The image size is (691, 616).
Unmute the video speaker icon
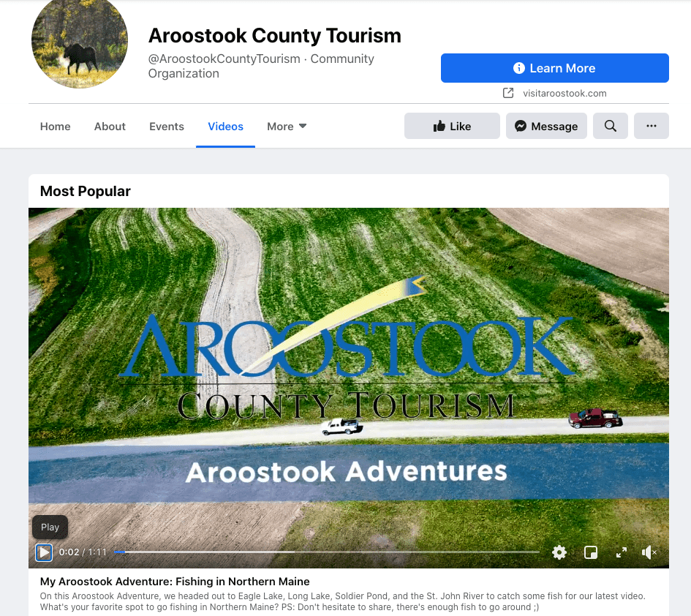(x=649, y=552)
